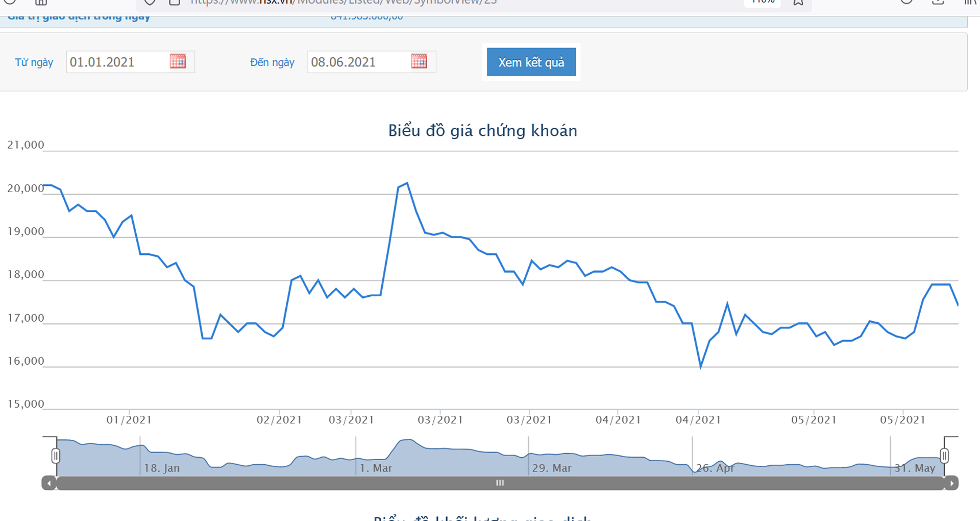Click the scrollbar left arrow under the navigator
Viewport: 980px width, 521px height.
pyautogui.click(x=49, y=483)
